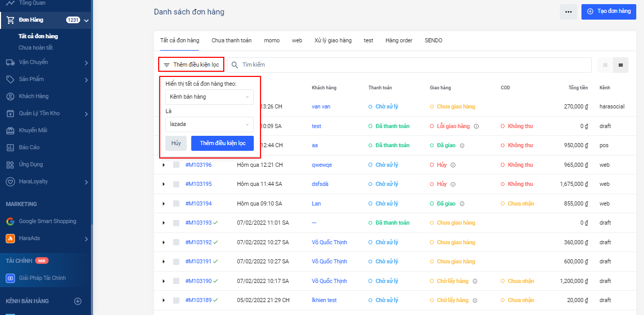This screenshot has height=315, width=644.
Task: Open the lazada value dropdown
Action: tap(209, 124)
